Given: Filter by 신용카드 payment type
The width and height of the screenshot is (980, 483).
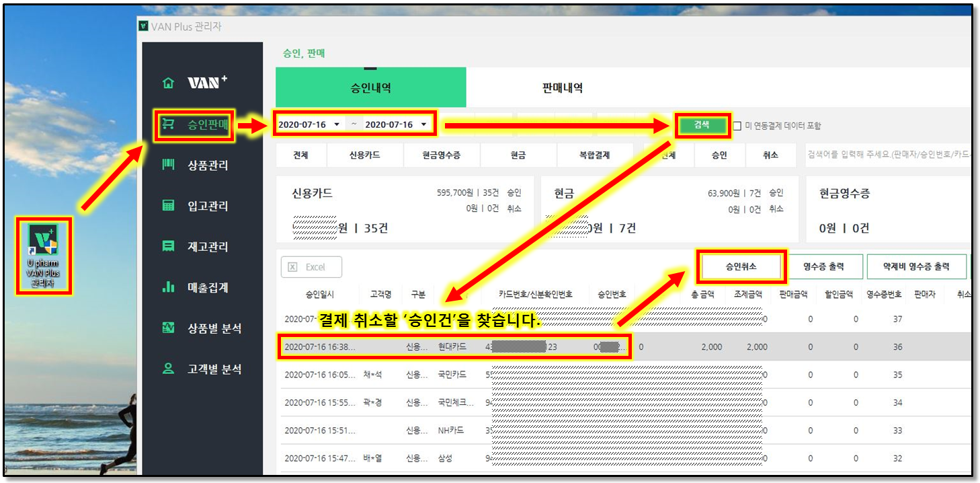Looking at the screenshot, I should tap(364, 155).
